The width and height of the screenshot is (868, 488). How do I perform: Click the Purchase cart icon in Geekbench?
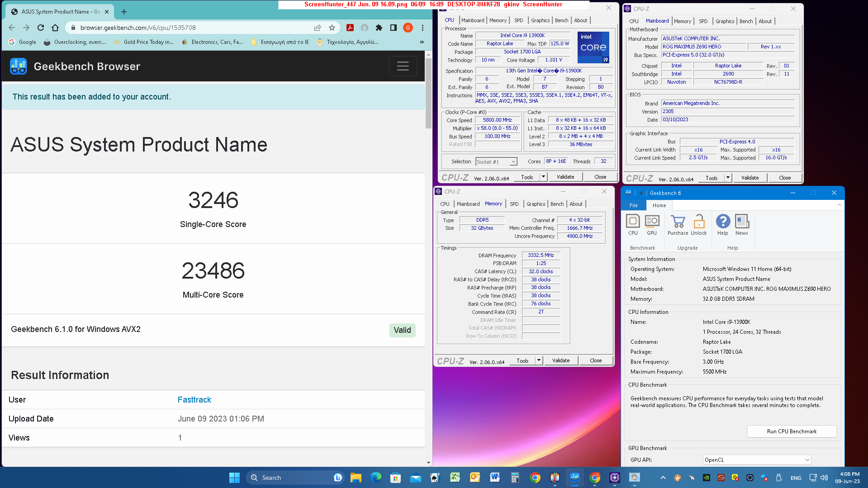pos(678,225)
